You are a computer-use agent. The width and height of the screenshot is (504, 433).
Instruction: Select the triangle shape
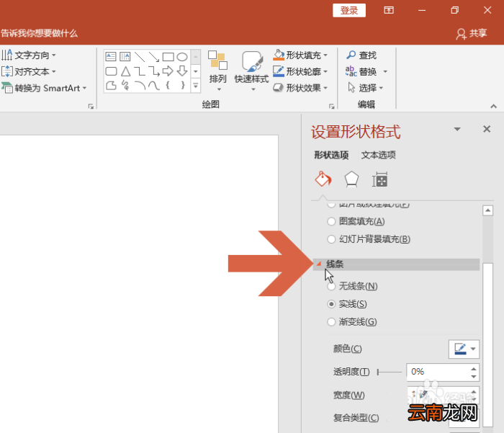pos(125,71)
